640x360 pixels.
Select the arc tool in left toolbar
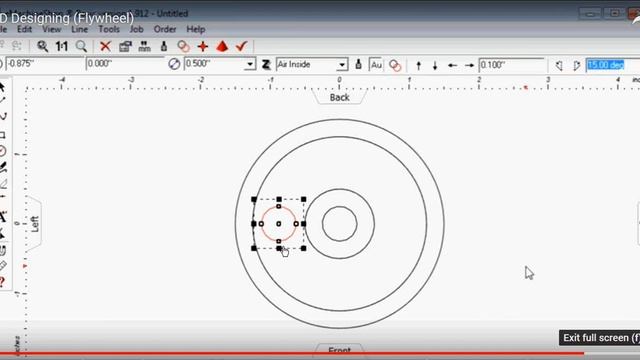pos(3,116)
